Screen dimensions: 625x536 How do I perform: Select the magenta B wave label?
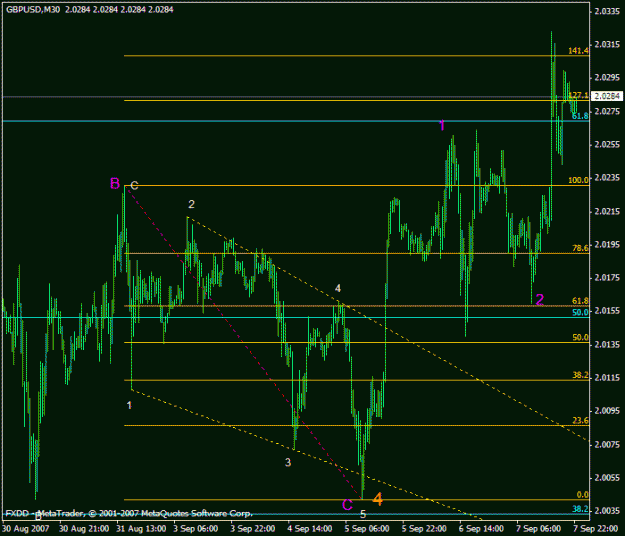coord(115,184)
